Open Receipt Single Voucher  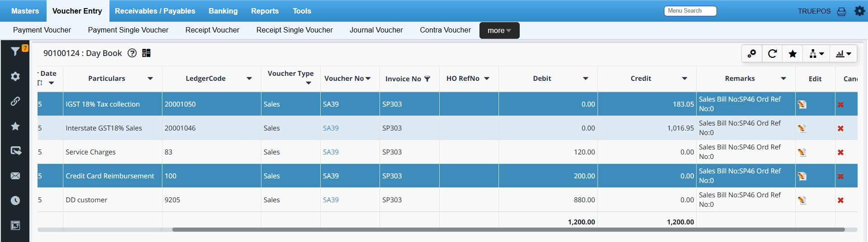[294, 30]
